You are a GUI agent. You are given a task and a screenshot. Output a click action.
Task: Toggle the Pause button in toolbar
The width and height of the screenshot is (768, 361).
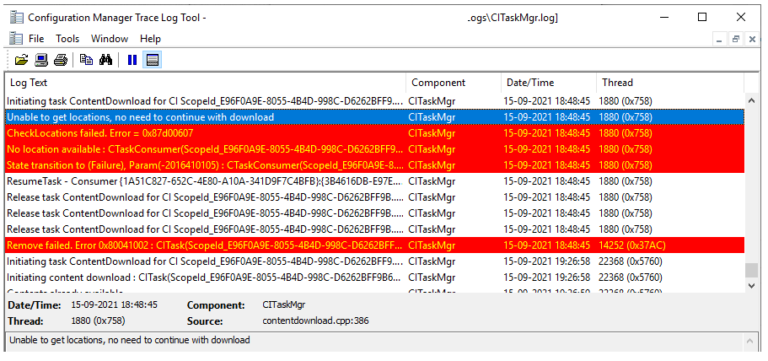(x=132, y=60)
